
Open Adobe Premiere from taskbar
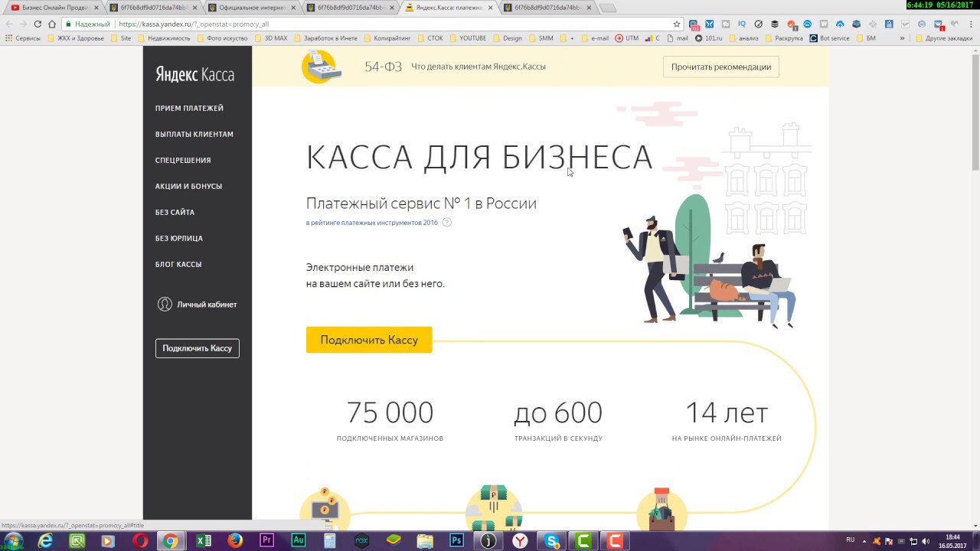click(267, 541)
